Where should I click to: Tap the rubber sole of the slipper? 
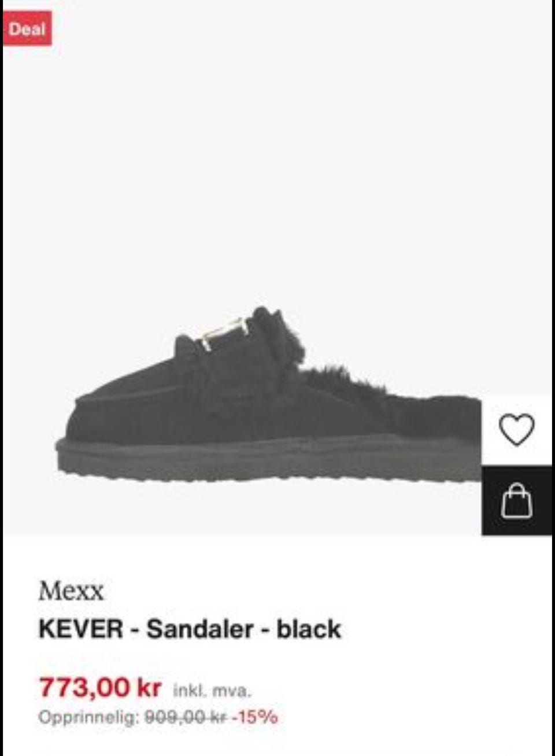point(269,459)
